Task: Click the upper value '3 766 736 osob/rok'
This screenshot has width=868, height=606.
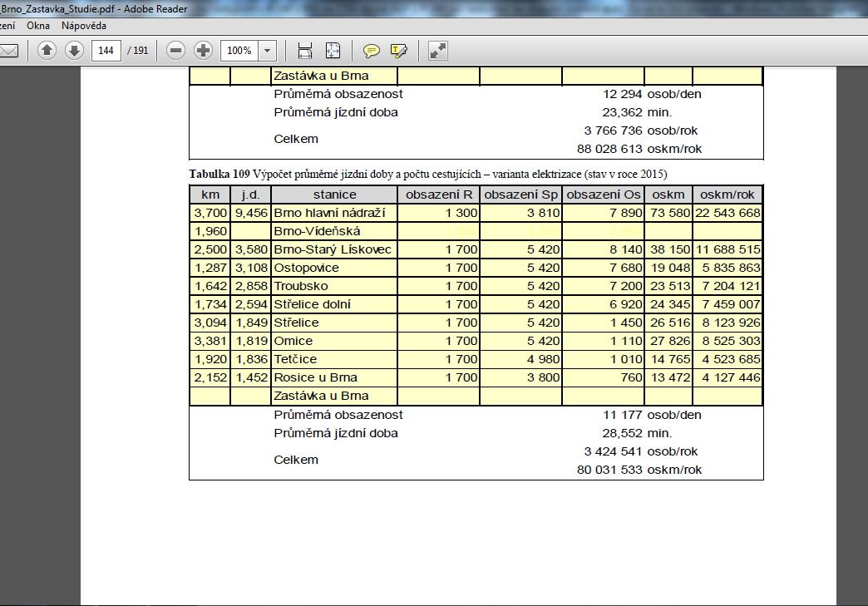Action: coord(640,130)
